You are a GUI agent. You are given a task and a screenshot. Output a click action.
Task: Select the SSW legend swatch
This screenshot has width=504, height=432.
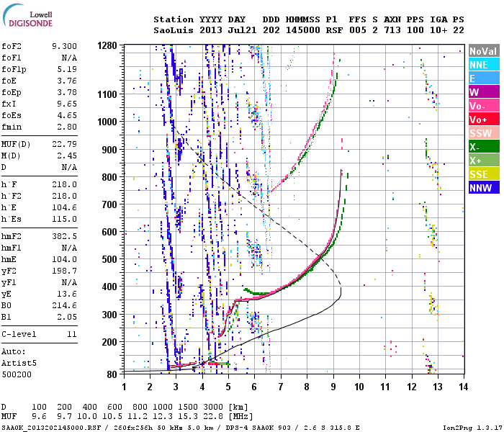tap(484, 133)
